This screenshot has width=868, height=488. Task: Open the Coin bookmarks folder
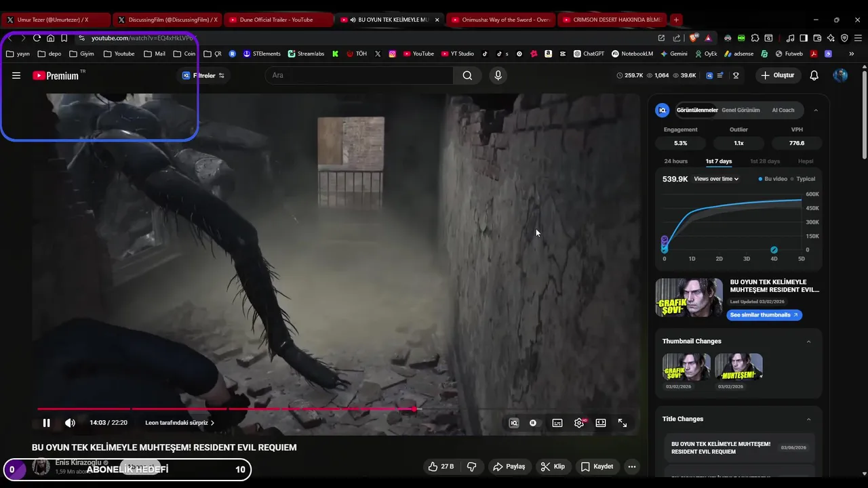[x=184, y=54]
